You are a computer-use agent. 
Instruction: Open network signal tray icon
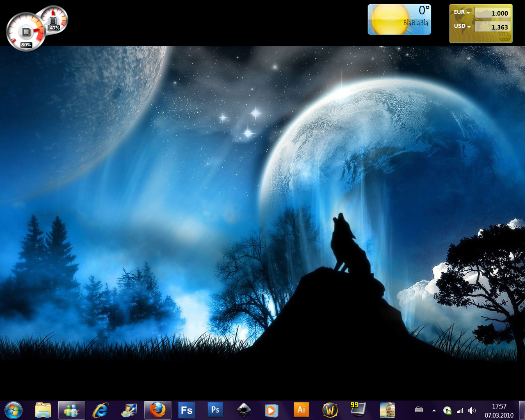pyautogui.click(x=460, y=410)
